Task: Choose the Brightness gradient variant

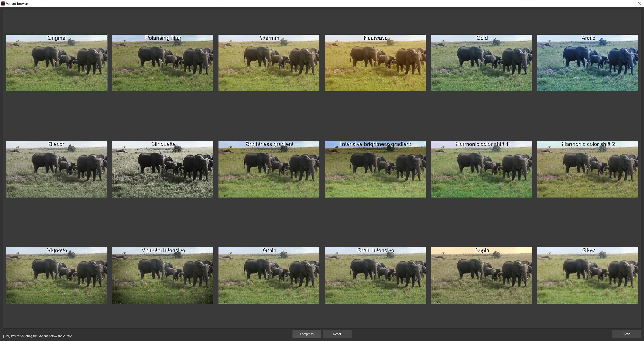Action: 269,169
